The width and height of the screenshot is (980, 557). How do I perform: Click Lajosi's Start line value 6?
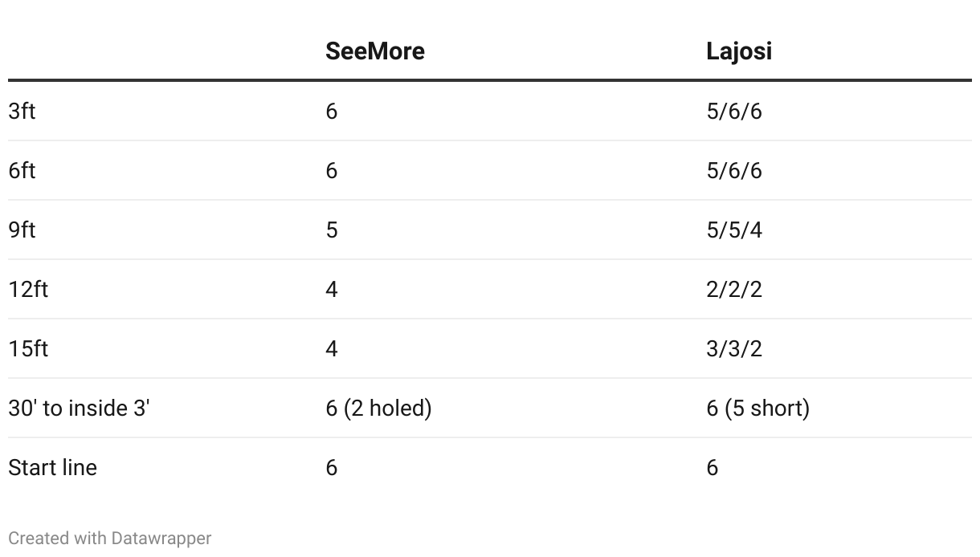(x=713, y=468)
